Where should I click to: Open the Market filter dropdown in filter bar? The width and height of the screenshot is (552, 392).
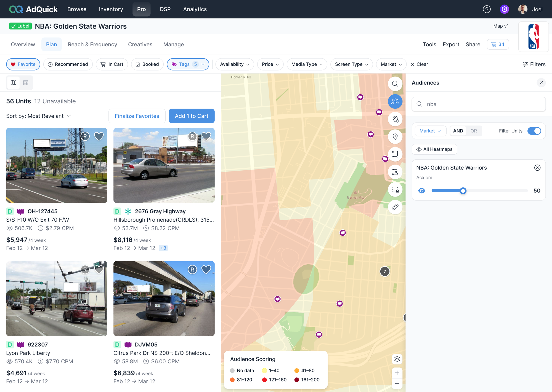tap(391, 64)
